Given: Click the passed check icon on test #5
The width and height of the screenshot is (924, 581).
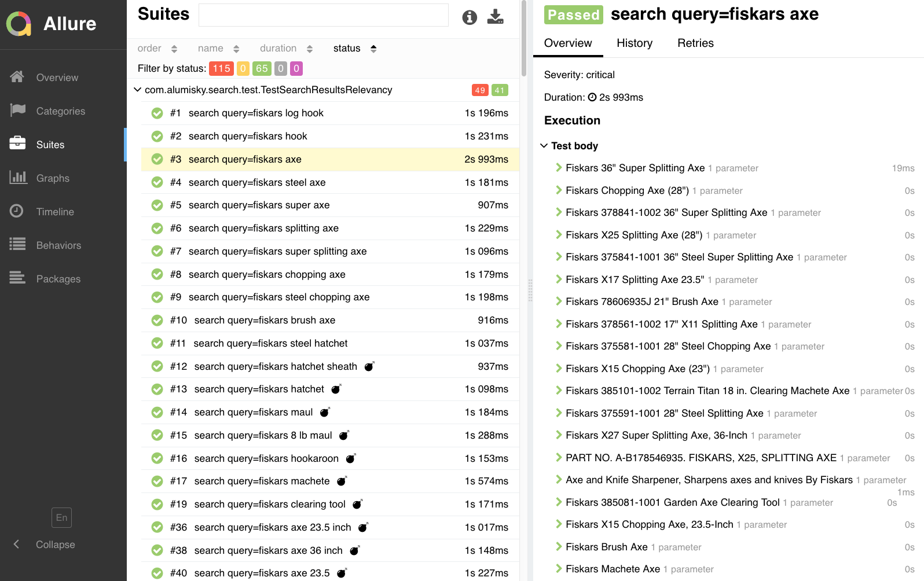Looking at the screenshot, I should (157, 205).
